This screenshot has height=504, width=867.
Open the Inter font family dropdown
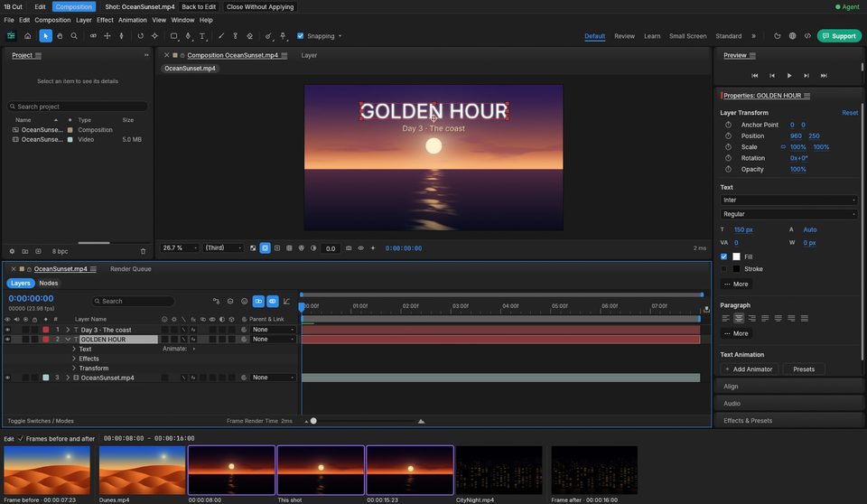788,201
